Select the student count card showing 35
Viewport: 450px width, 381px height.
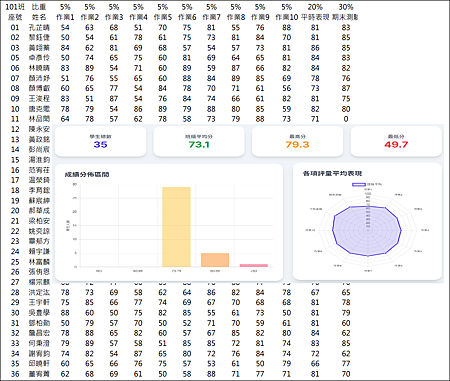click(100, 141)
